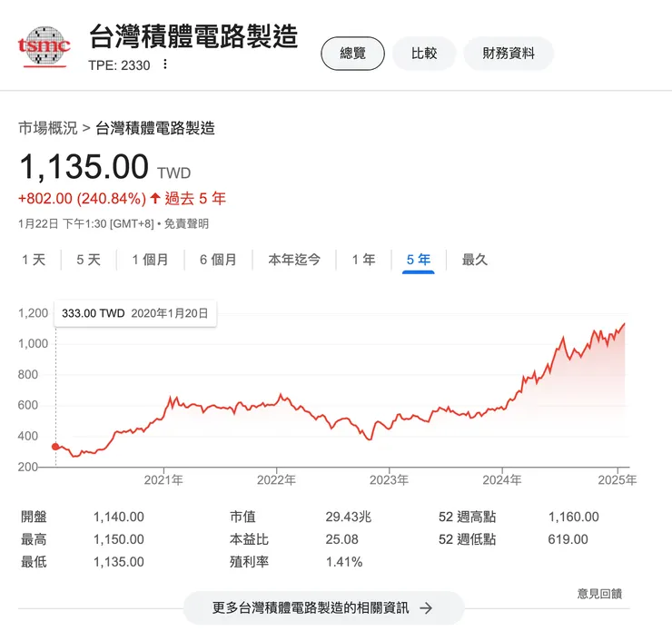Click the latest price point at chart end
This screenshot has height=641, width=672.
625,324
